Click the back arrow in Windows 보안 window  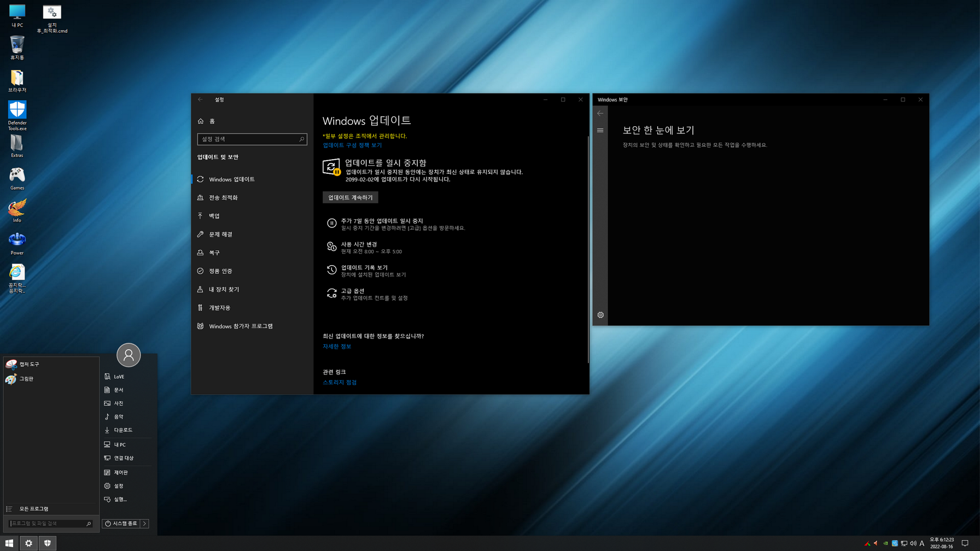pyautogui.click(x=600, y=113)
